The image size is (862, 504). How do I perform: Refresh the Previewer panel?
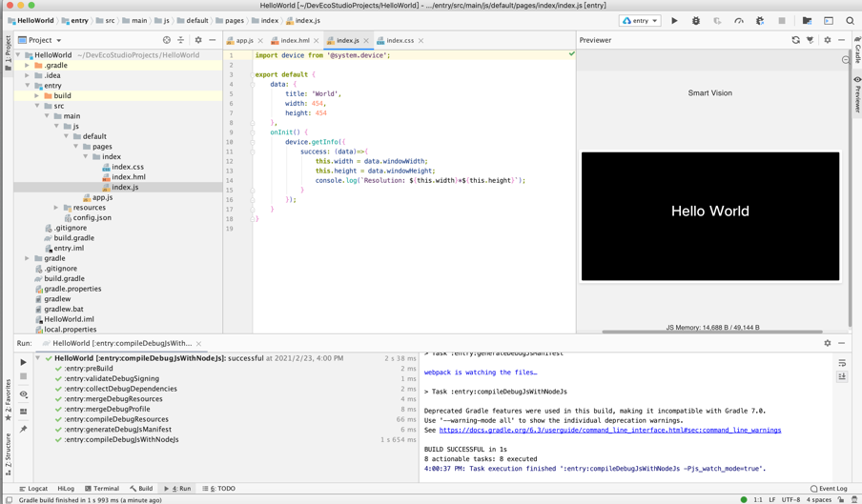(x=795, y=40)
